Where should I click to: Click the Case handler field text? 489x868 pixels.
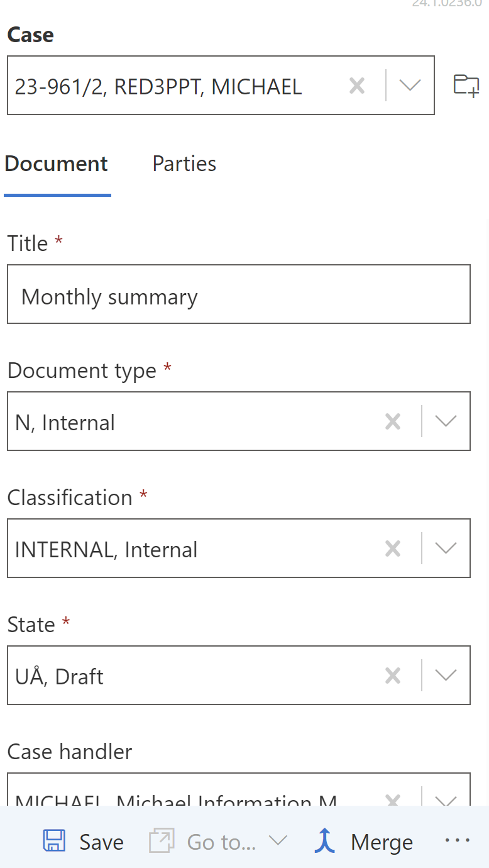click(176, 800)
